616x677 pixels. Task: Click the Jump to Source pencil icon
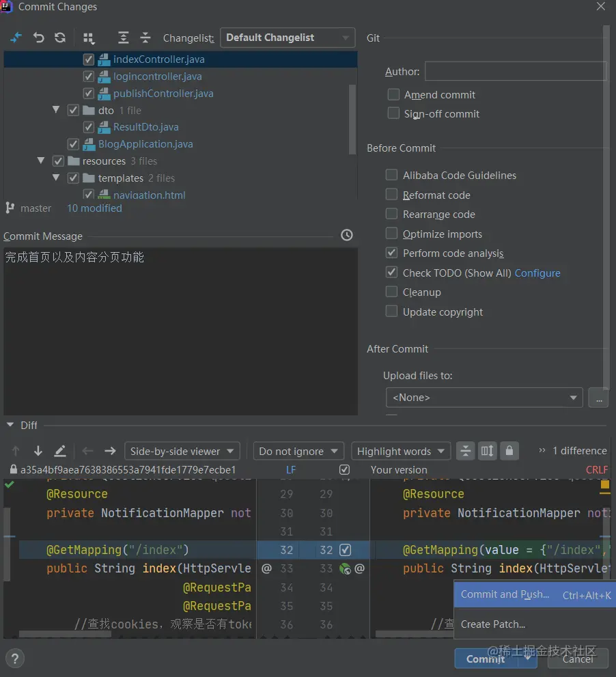[x=60, y=451]
